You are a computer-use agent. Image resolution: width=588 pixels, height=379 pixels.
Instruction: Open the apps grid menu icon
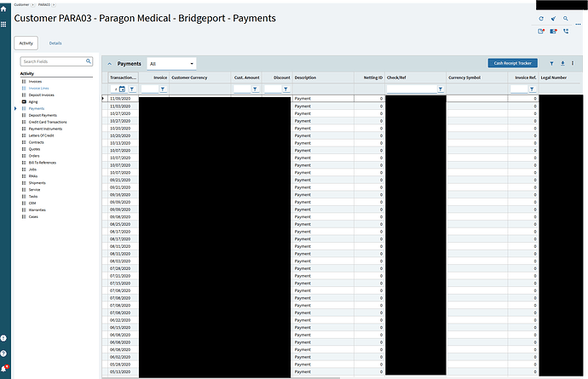point(3,25)
